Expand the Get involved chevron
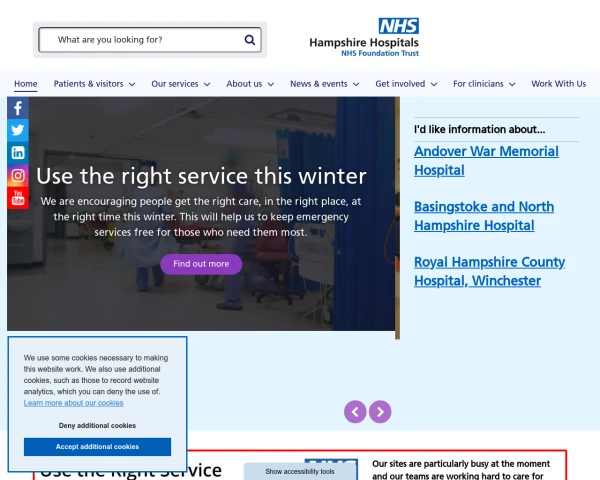 [x=434, y=84]
